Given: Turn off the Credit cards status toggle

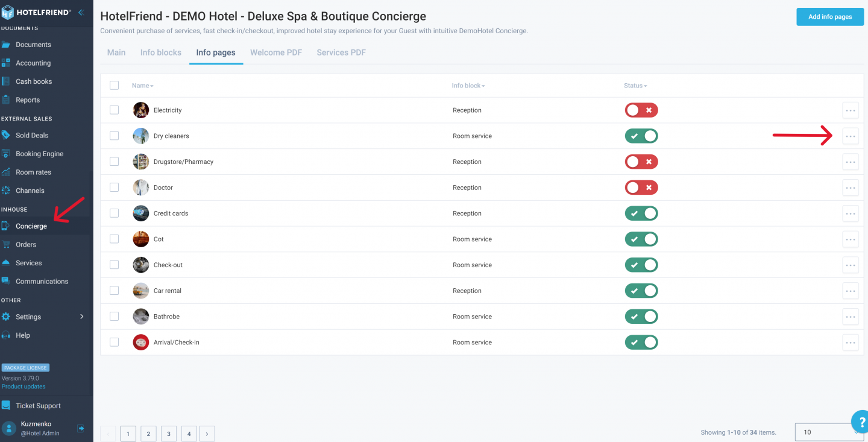Looking at the screenshot, I should tap(641, 213).
